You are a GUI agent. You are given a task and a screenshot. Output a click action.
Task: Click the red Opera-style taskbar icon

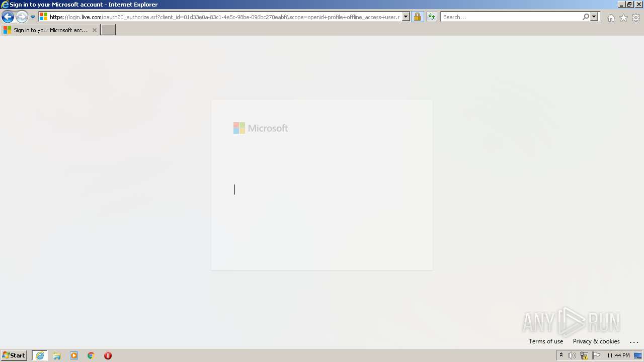pyautogui.click(x=108, y=355)
